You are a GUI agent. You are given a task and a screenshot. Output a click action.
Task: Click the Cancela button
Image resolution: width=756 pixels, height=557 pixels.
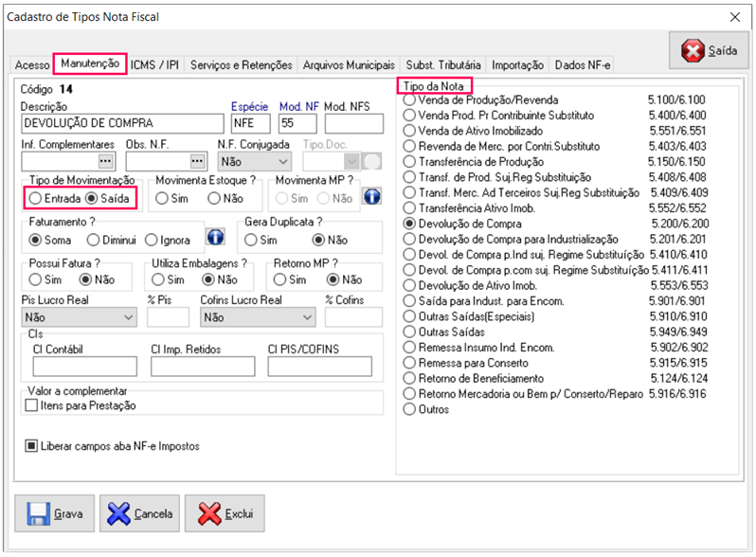(139, 513)
